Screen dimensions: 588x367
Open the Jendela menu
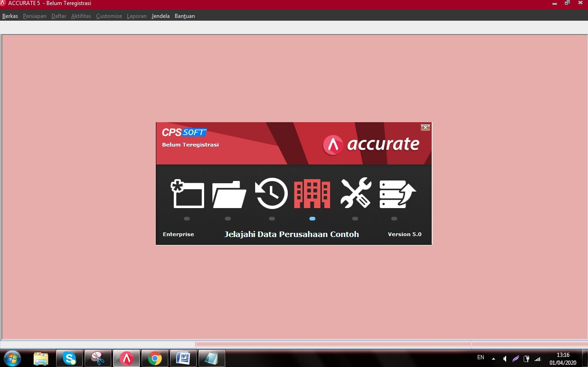click(160, 16)
